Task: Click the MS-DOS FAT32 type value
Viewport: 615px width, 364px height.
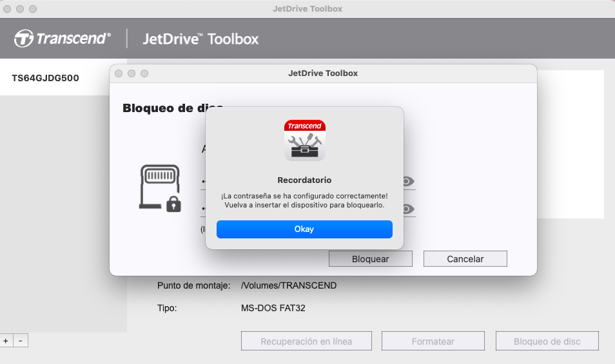Action: coord(273,309)
